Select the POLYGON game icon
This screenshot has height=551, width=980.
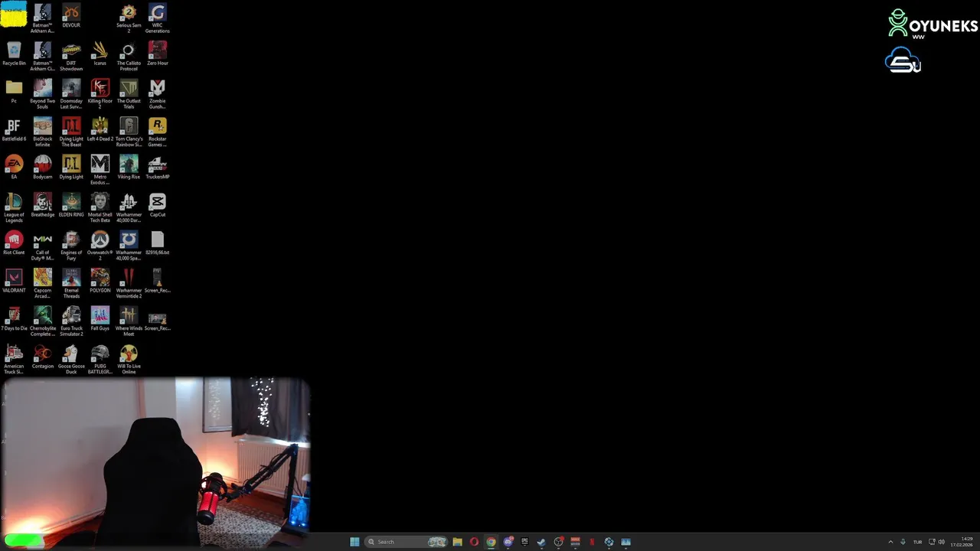tap(100, 281)
